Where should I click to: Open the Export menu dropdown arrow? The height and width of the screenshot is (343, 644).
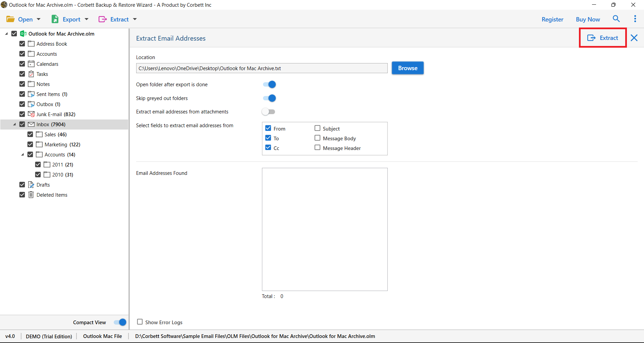(87, 19)
